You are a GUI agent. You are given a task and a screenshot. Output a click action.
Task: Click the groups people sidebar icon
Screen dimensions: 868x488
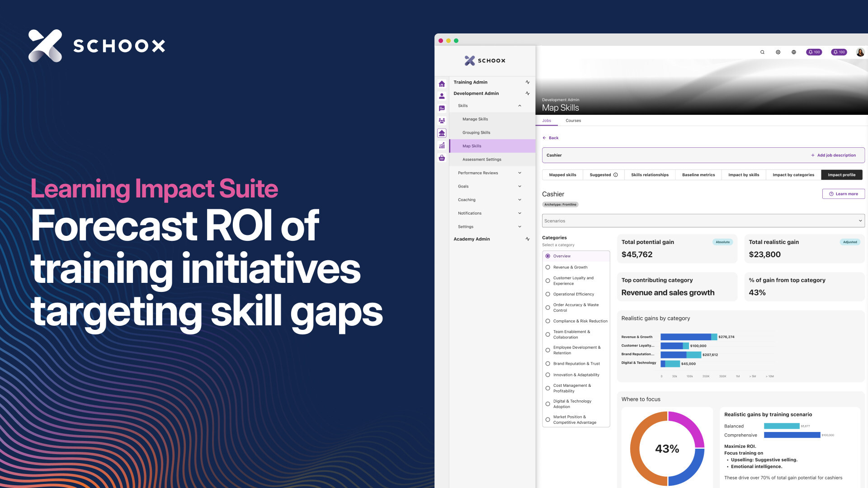click(442, 121)
